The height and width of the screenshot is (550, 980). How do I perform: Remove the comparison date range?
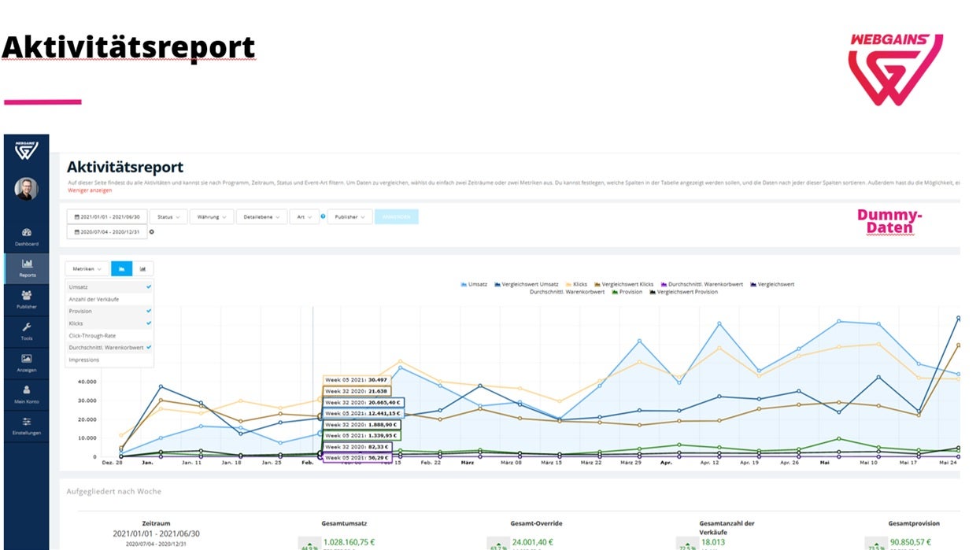(x=152, y=232)
